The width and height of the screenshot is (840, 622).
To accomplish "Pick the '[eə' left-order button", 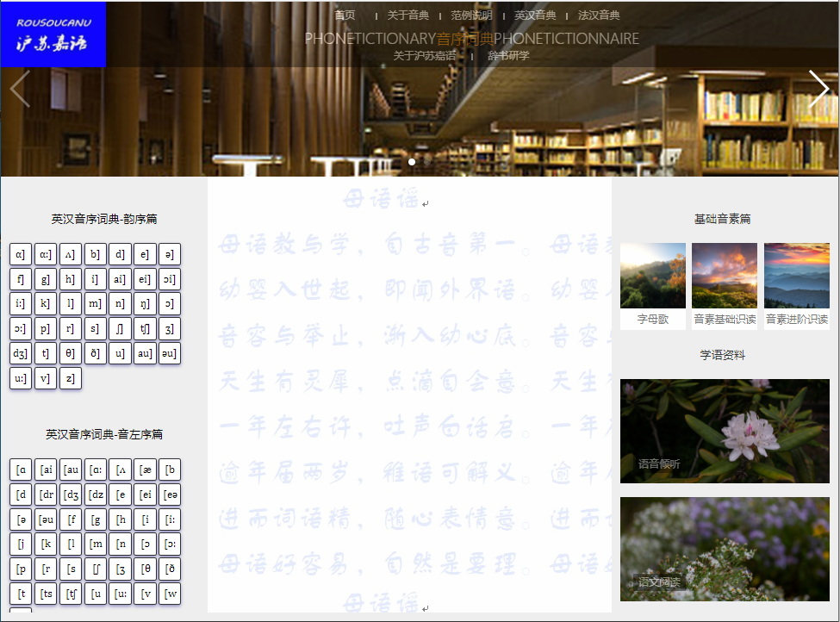I will 171,494.
